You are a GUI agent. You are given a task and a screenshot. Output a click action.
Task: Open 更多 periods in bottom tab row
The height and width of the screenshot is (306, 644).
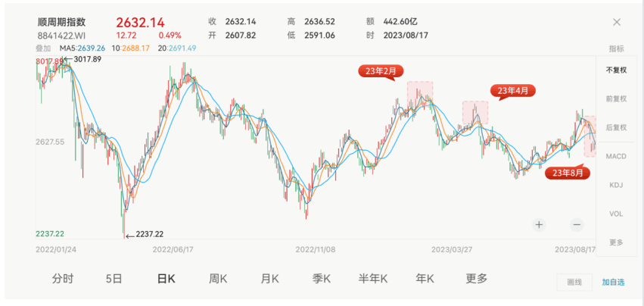tap(476, 278)
